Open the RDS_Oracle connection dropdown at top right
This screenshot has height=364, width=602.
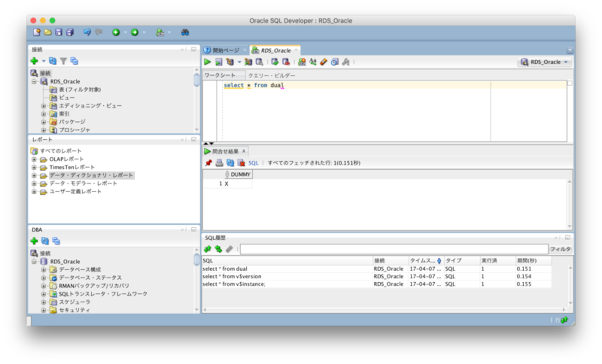pos(545,62)
